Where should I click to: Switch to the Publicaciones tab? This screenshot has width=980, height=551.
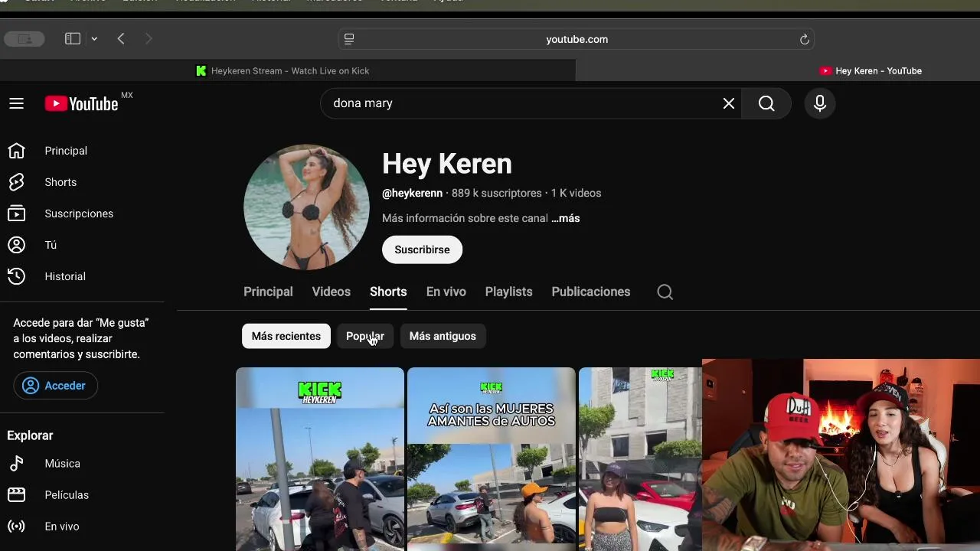(591, 292)
